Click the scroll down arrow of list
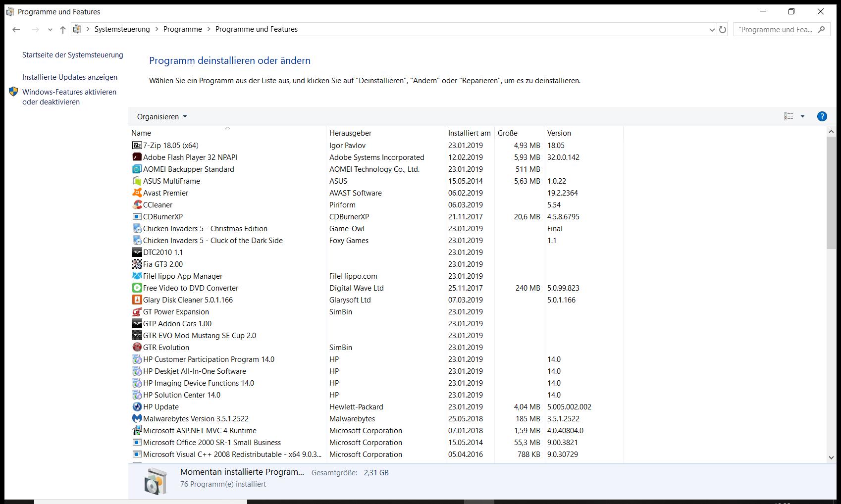Viewport: 841px width, 504px height. pos(832,458)
